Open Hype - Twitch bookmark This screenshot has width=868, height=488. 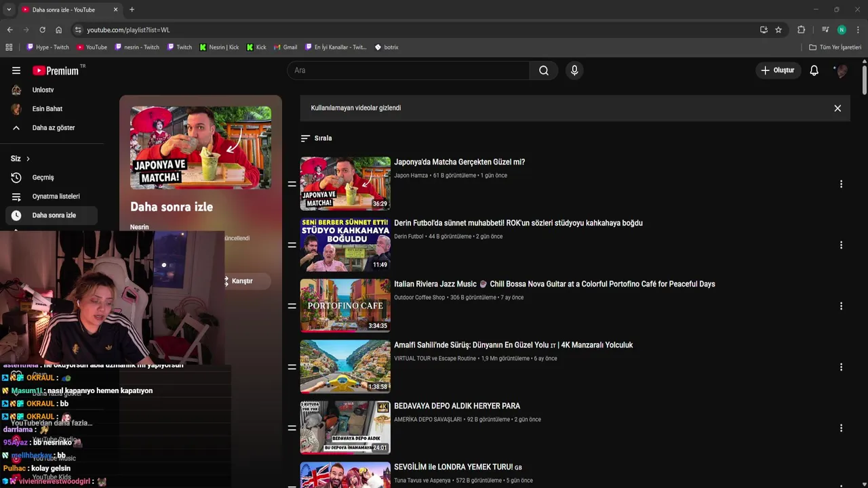coord(47,47)
